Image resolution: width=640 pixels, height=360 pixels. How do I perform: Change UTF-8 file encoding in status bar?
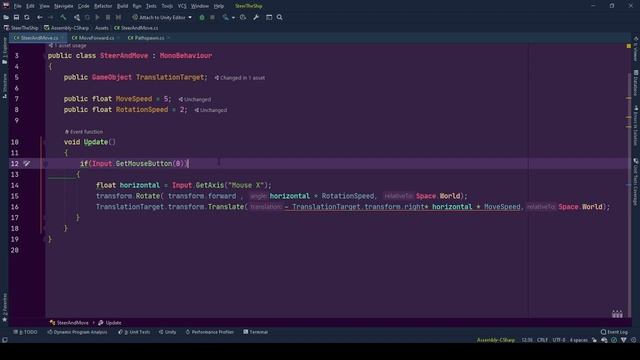tap(559, 340)
